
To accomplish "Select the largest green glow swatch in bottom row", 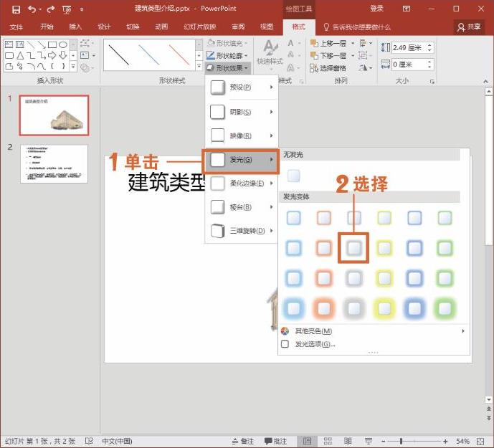I will tap(445, 308).
